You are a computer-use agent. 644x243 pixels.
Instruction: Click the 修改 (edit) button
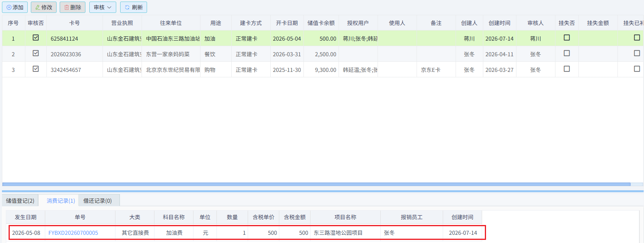tap(44, 7)
